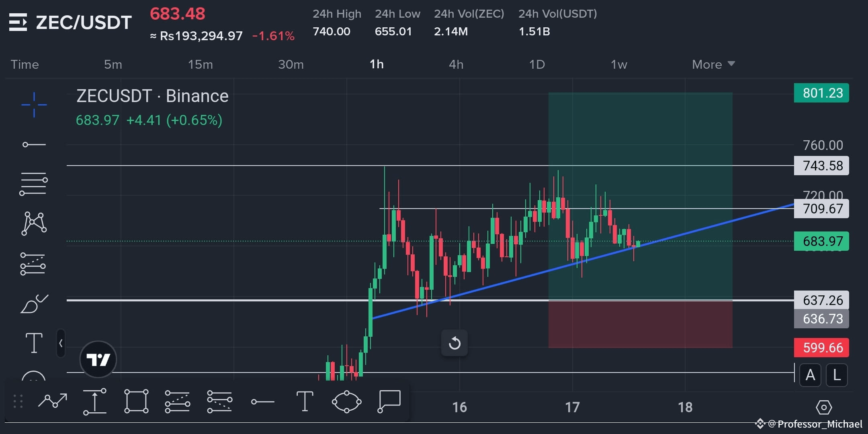The image size is (868, 434).
Task: Click the 683.48 last price text
Action: (x=177, y=14)
